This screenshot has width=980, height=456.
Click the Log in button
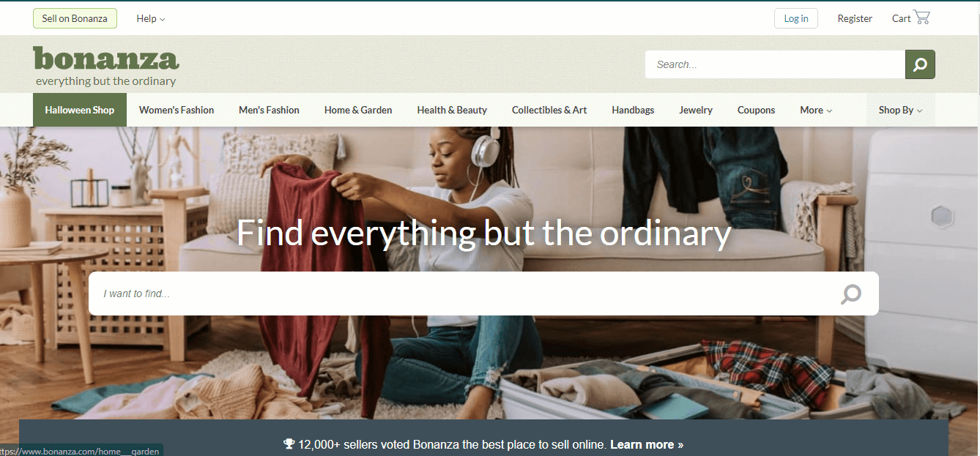796,18
